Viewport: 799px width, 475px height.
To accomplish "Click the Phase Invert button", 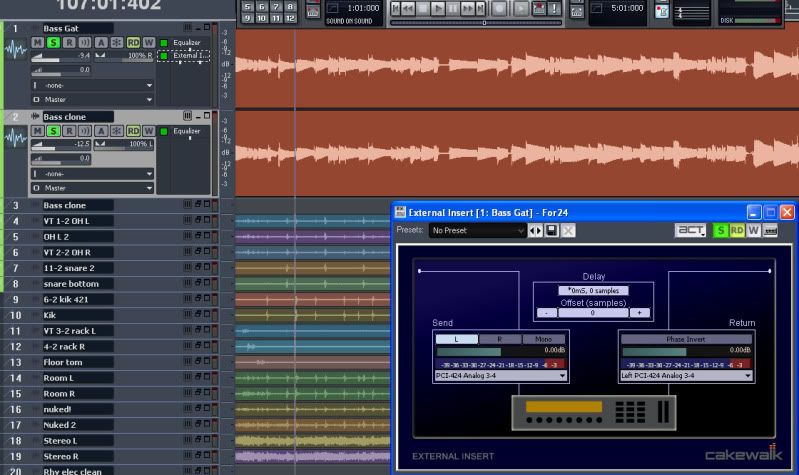I will click(686, 339).
